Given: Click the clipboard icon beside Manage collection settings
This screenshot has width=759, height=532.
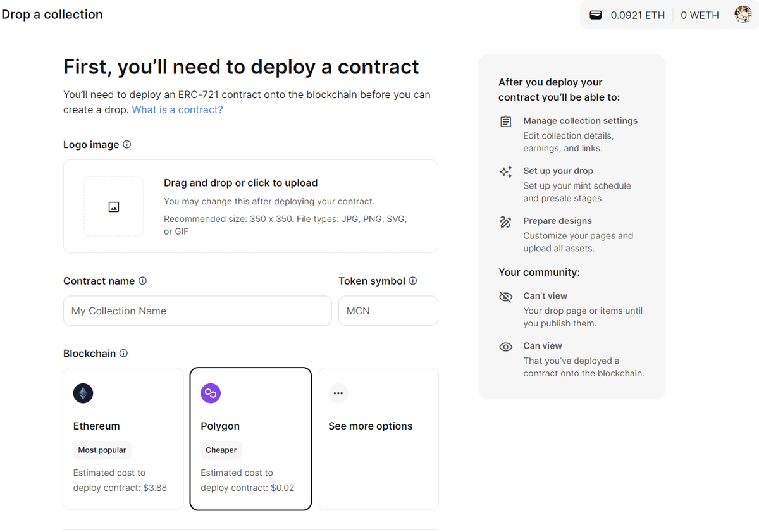Looking at the screenshot, I should pyautogui.click(x=505, y=121).
